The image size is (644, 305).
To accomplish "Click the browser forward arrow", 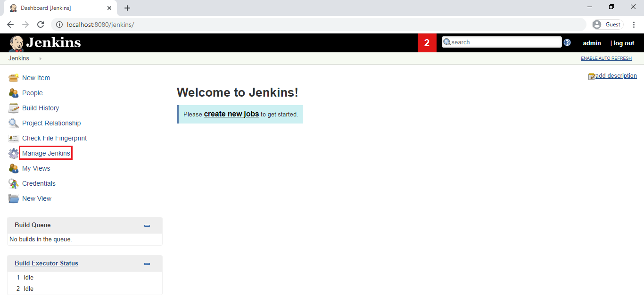I will 25,25.
